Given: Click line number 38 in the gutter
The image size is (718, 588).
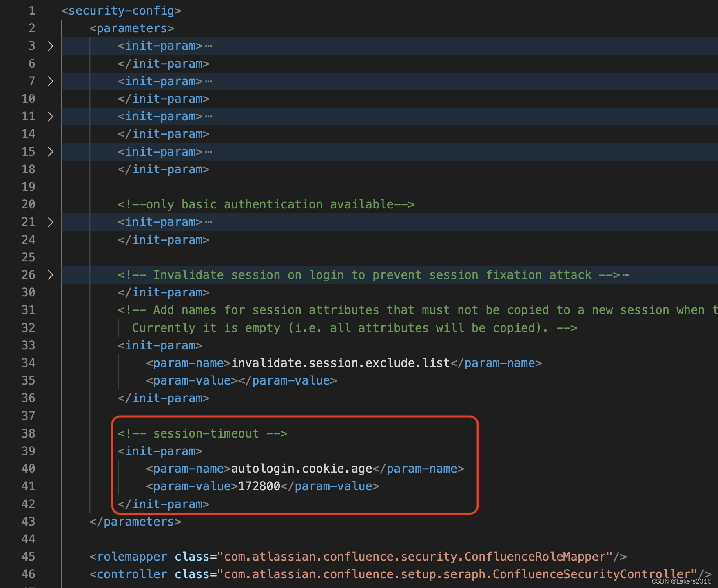Looking at the screenshot, I should [x=29, y=433].
